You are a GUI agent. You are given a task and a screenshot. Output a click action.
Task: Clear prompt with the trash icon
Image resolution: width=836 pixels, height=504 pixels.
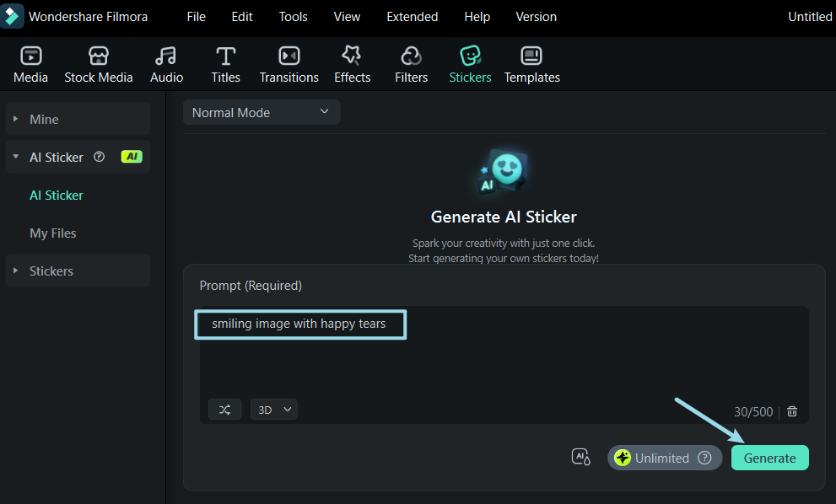coord(792,411)
